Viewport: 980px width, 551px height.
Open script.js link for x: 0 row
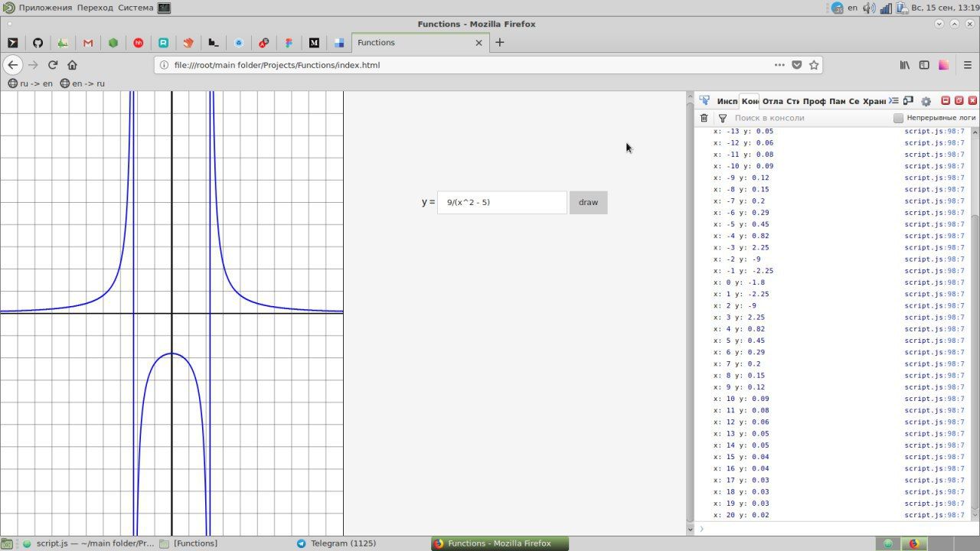pos(934,282)
